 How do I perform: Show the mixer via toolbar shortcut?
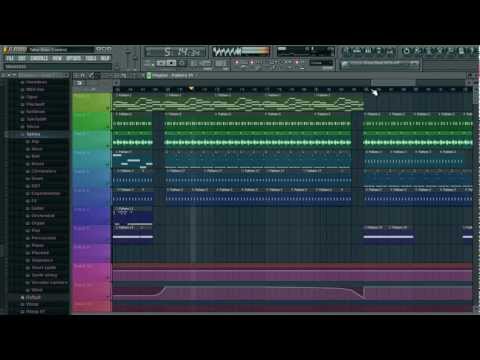click(x=390, y=51)
